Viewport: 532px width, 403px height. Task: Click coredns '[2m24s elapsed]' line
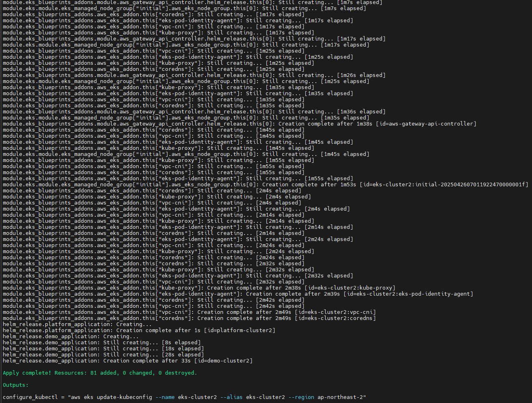click(x=154, y=257)
